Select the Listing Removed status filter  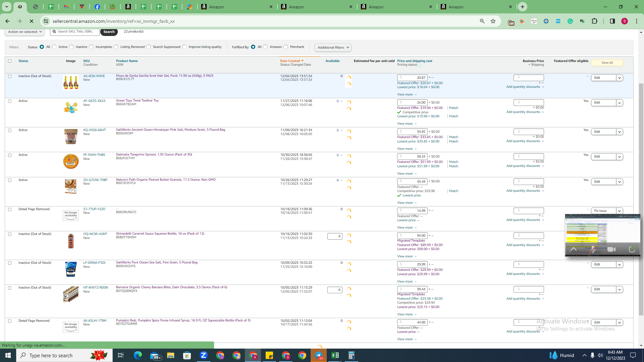(x=116, y=47)
